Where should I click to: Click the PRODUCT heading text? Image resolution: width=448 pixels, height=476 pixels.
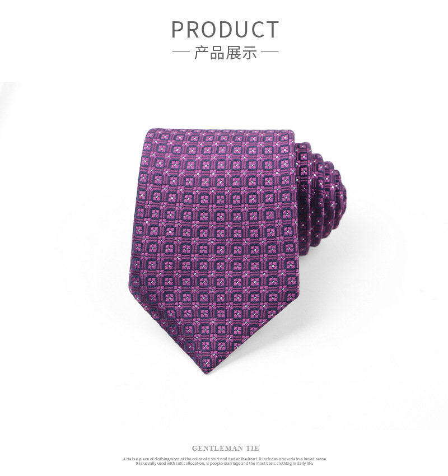pyautogui.click(x=225, y=29)
